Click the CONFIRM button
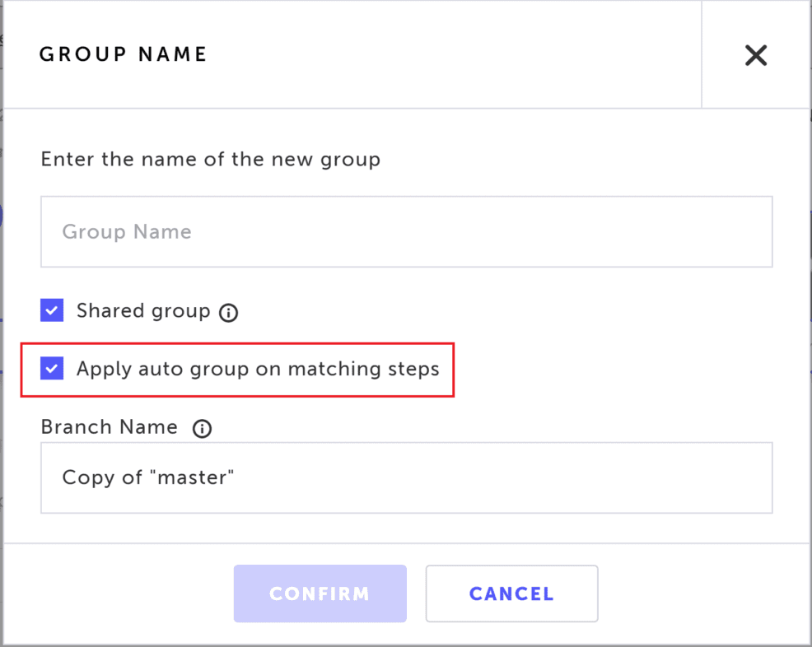Viewport: 812px width, 647px height. (320, 593)
